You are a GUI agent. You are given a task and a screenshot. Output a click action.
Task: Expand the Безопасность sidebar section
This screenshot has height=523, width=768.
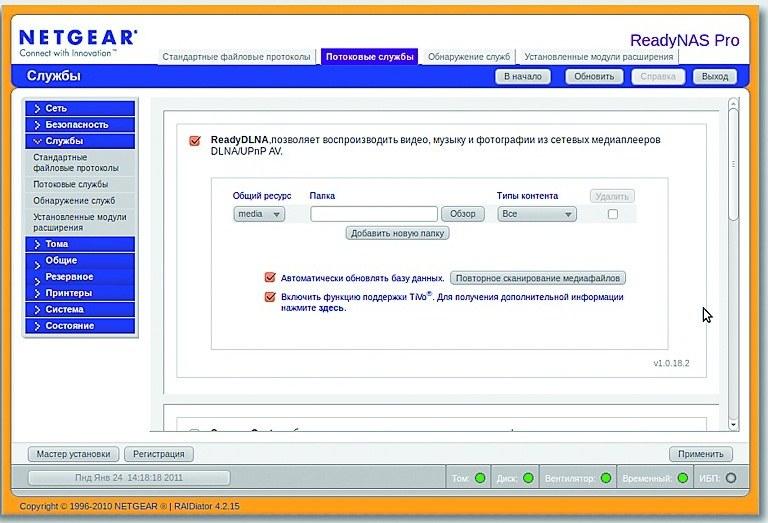(80, 124)
